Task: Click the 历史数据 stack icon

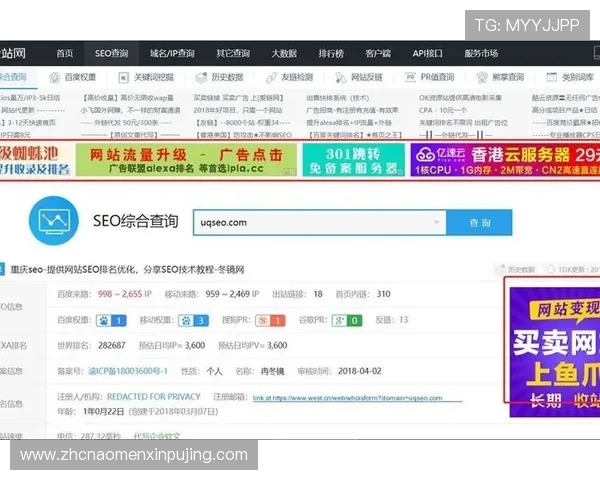Action: pos(201,78)
